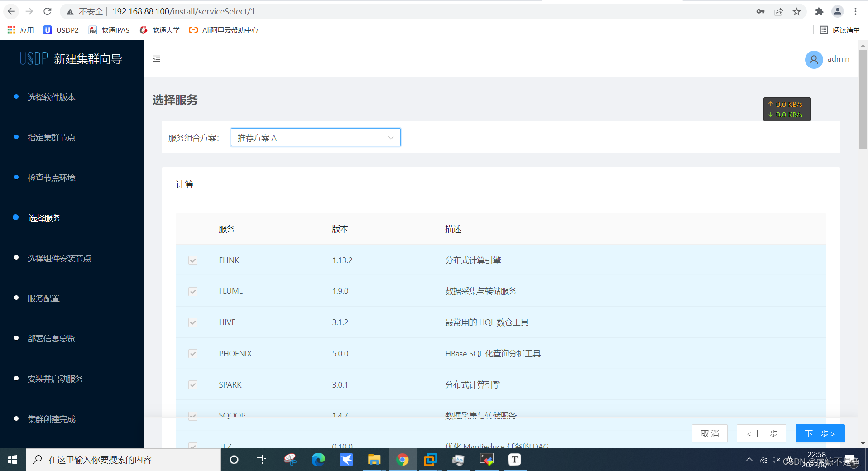Open the 应用 apps shortcut
Image resolution: width=868 pixels, height=471 pixels.
pyautogui.click(x=20, y=30)
